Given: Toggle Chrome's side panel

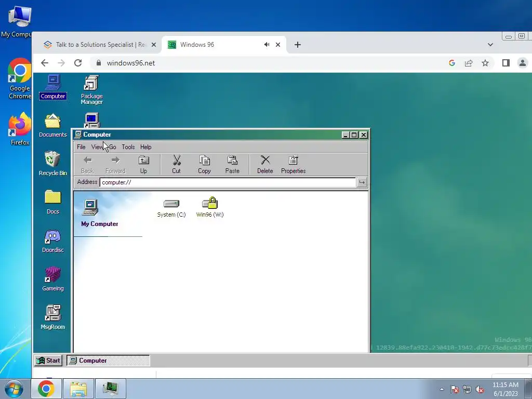Looking at the screenshot, I should [x=506, y=63].
